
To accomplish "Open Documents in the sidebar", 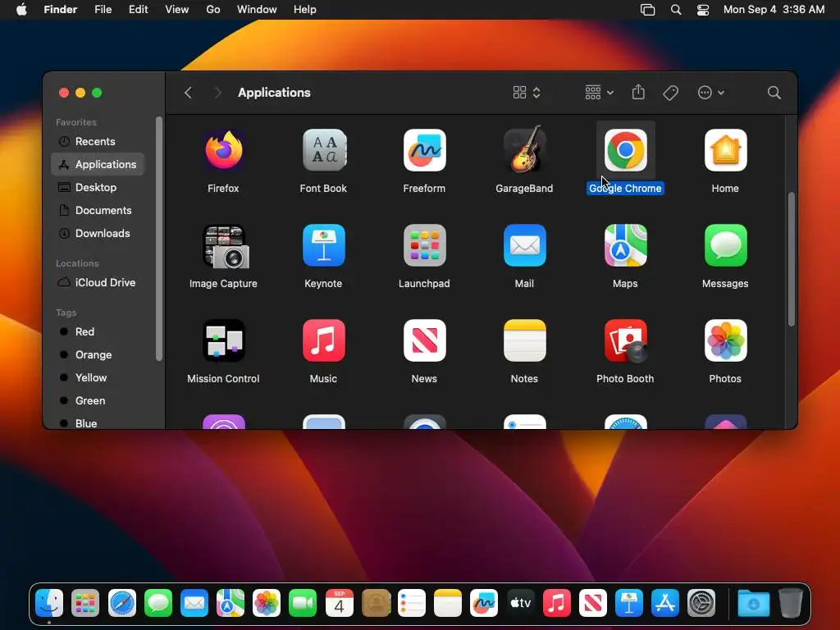I will coord(98,211).
